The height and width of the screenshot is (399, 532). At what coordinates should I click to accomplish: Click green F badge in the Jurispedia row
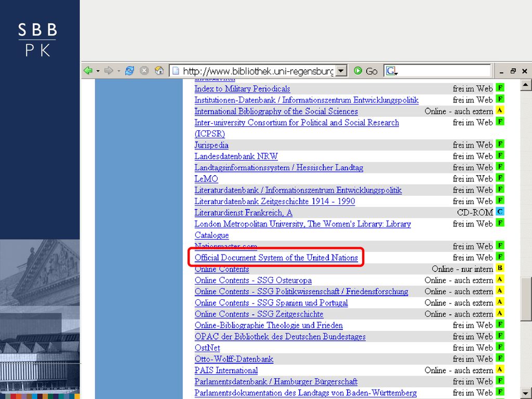pos(500,144)
